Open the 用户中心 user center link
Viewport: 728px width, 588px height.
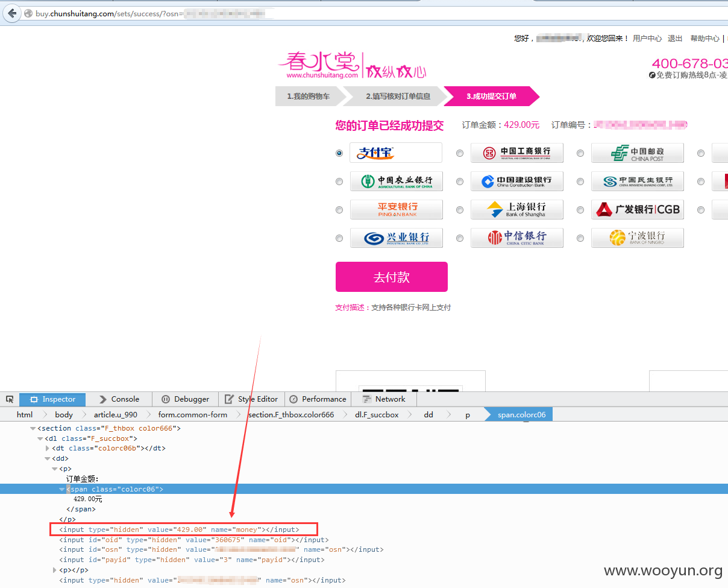[x=647, y=39]
